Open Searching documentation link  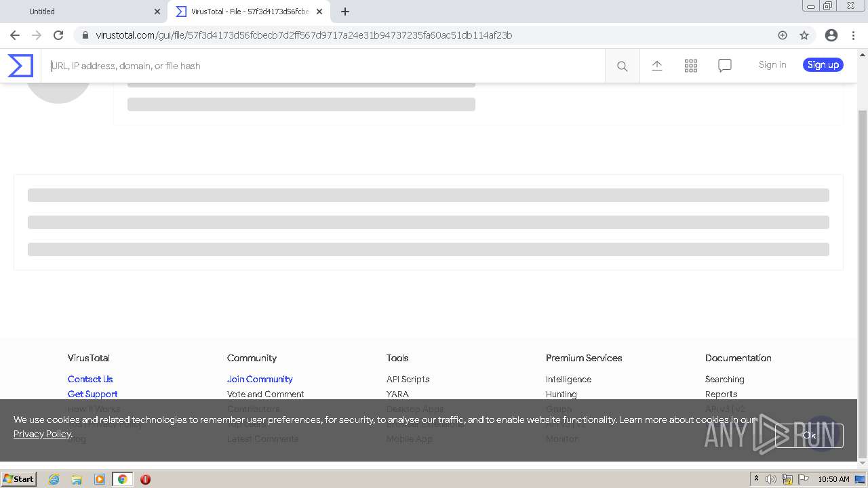[x=724, y=379]
